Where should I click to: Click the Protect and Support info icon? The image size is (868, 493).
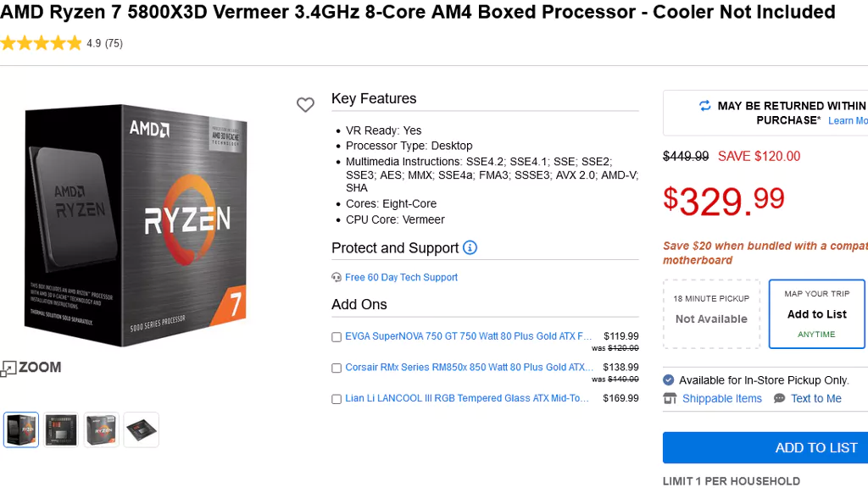coord(470,247)
